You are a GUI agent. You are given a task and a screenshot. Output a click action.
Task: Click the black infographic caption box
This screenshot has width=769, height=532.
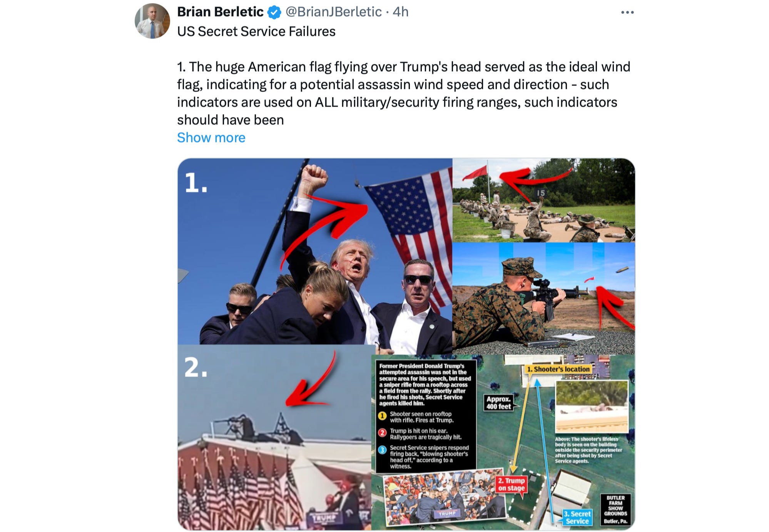pyautogui.click(x=426, y=416)
